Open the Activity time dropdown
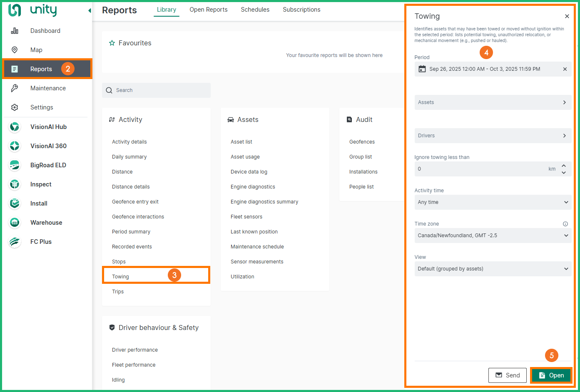Screen dimensions: 580x392 point(493,202)
